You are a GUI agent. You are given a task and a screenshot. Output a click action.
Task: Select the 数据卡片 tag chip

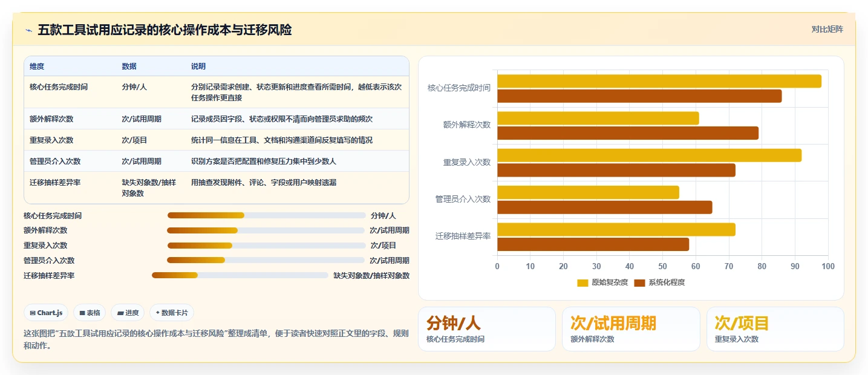[x=172, y=313]
